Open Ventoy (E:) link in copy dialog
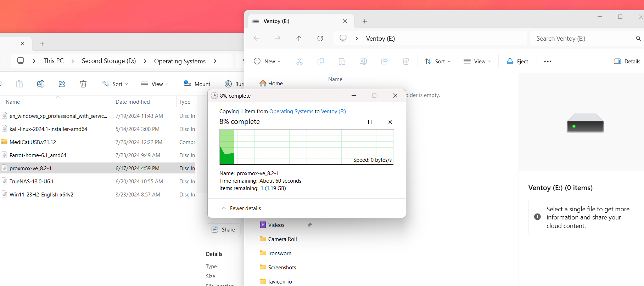 pyautogui.click(x=334, y=111)
